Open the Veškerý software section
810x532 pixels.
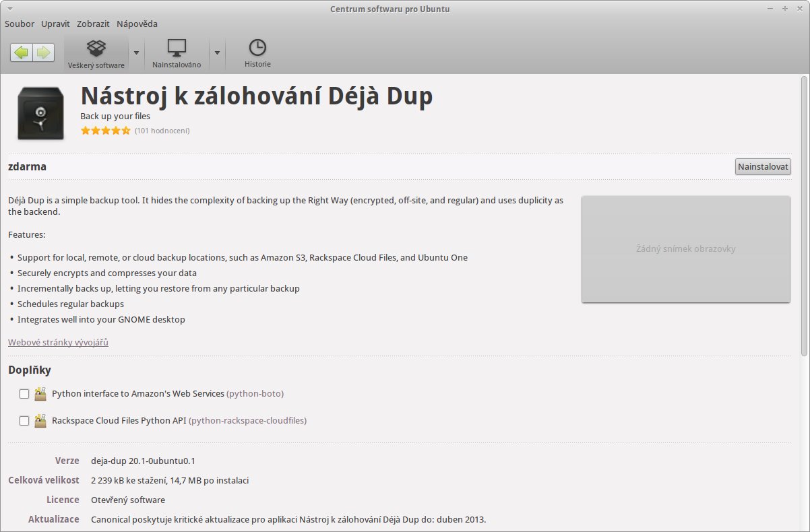pos(96,54)
